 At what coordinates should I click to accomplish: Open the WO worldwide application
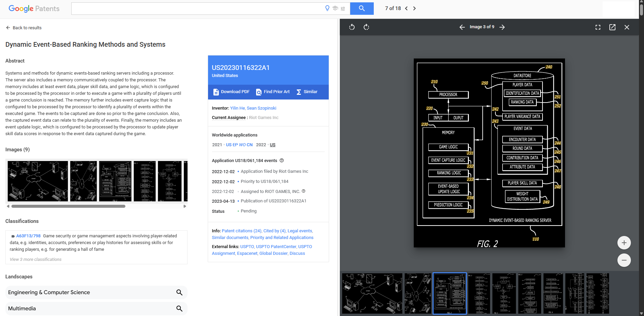coord(242,145)
